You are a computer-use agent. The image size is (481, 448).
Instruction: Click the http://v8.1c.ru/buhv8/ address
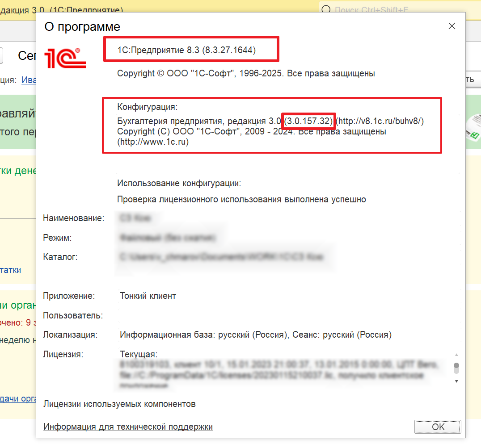(380, 121)
